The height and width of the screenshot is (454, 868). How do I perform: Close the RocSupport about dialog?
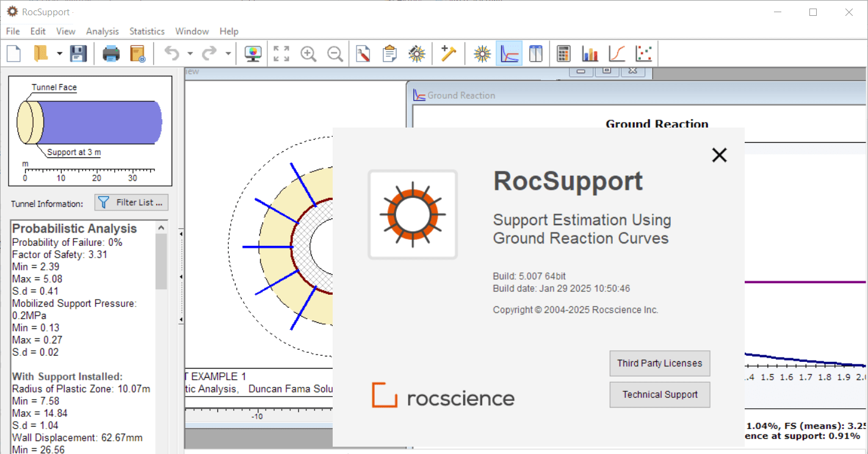pyautogui.click(x=720, y=155)
